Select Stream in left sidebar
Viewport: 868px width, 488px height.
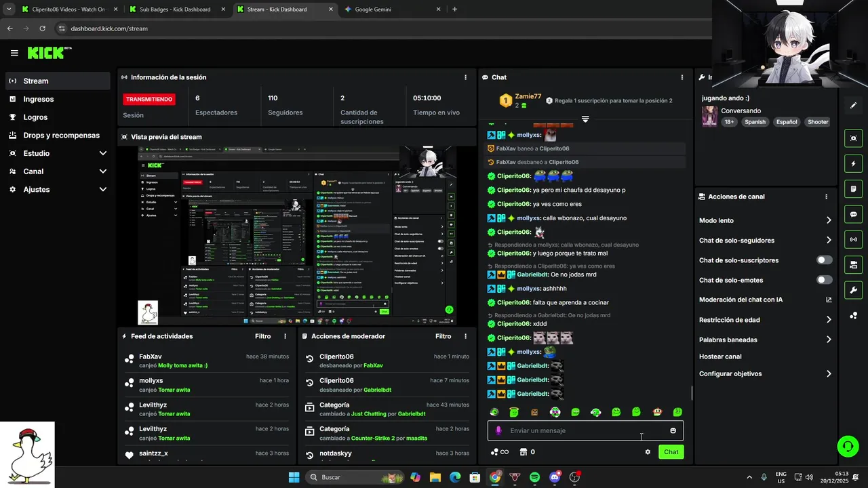(57, 81)
